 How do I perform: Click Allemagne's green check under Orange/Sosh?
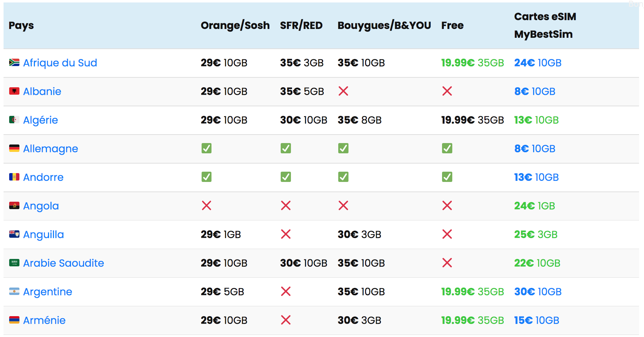[207, 148]
